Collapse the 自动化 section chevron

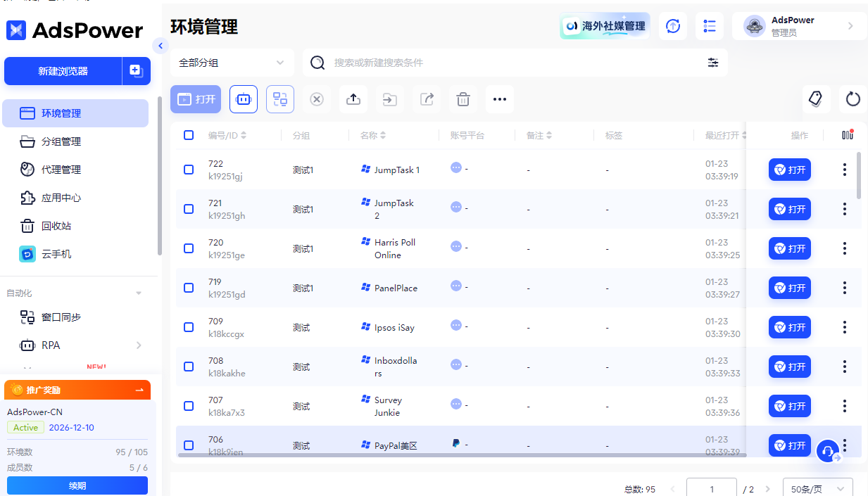[138, 293]
